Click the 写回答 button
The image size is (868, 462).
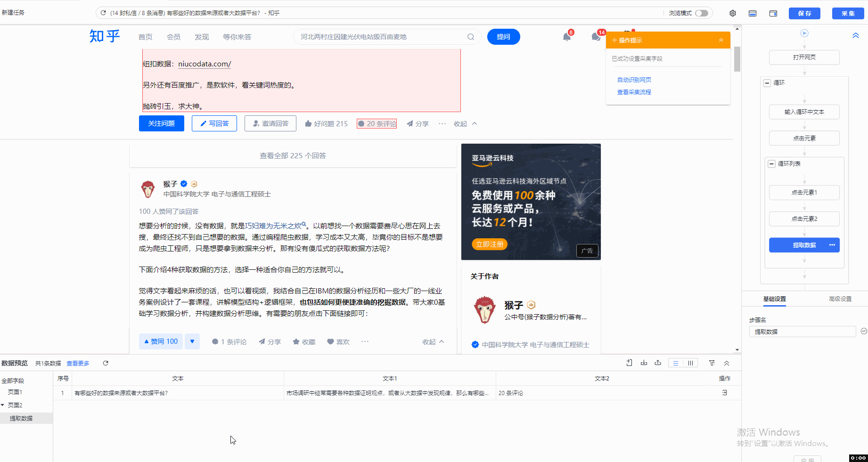pos(214,123)
